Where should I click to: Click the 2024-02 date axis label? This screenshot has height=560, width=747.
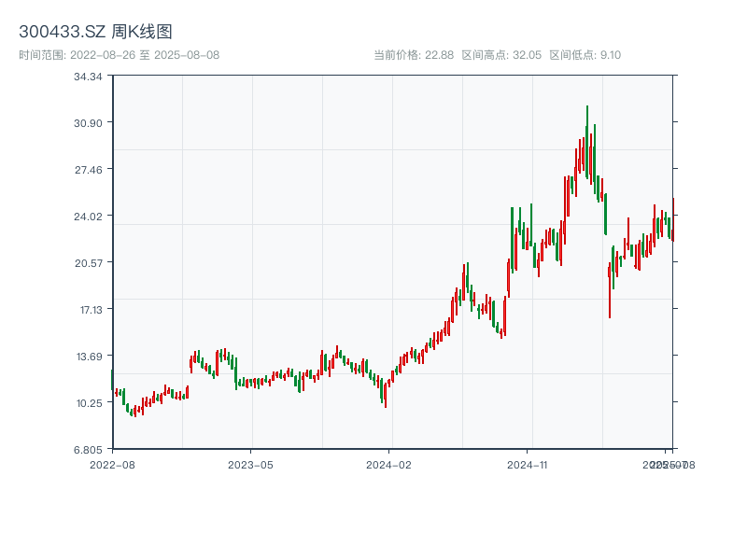tap(388, 464)
